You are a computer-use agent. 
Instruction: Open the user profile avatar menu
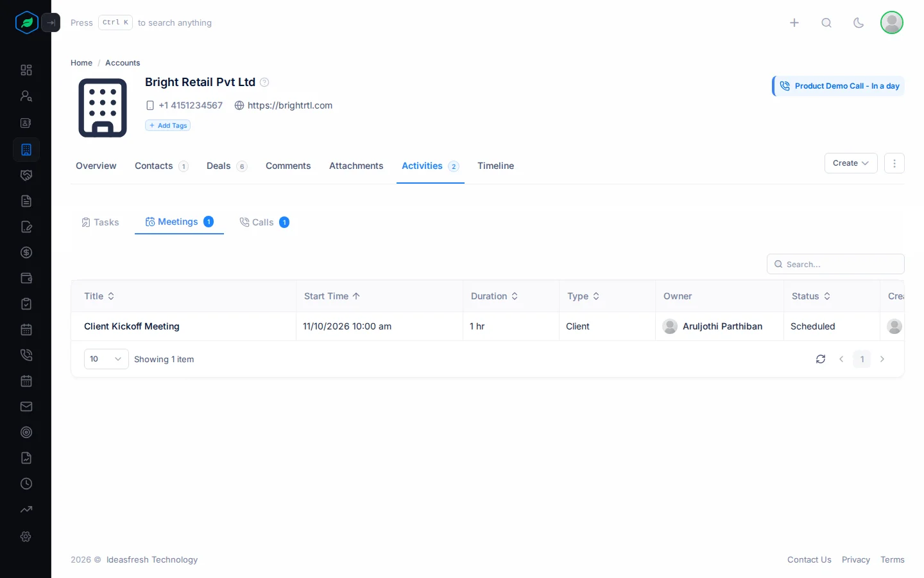click(892, 22)
